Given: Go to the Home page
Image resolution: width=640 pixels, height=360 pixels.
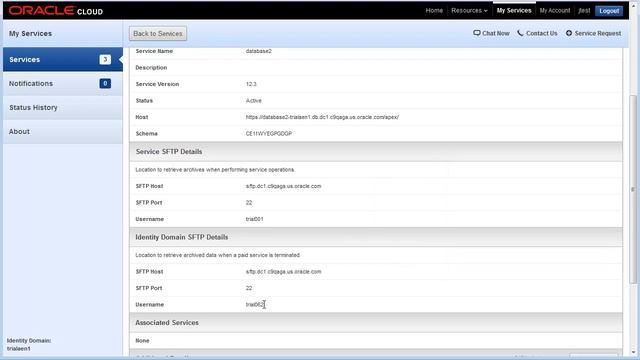Looking at the screenshot, I should (434, 11).
